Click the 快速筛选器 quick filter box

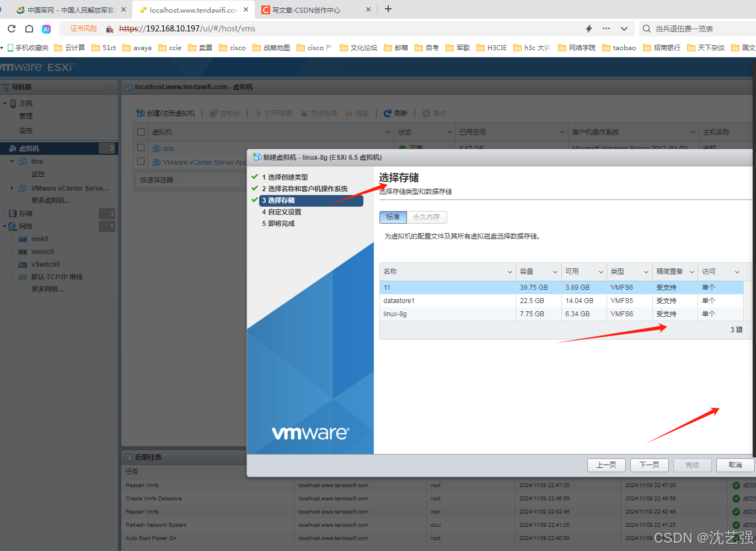190,180
